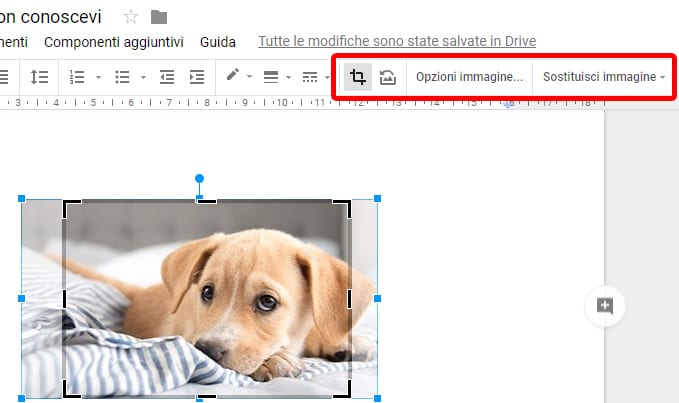The height and width of the screenshot is (403, 679).
Task: Open the Componenti aggiuntivi menu
Action: click(x=113, y=42)
